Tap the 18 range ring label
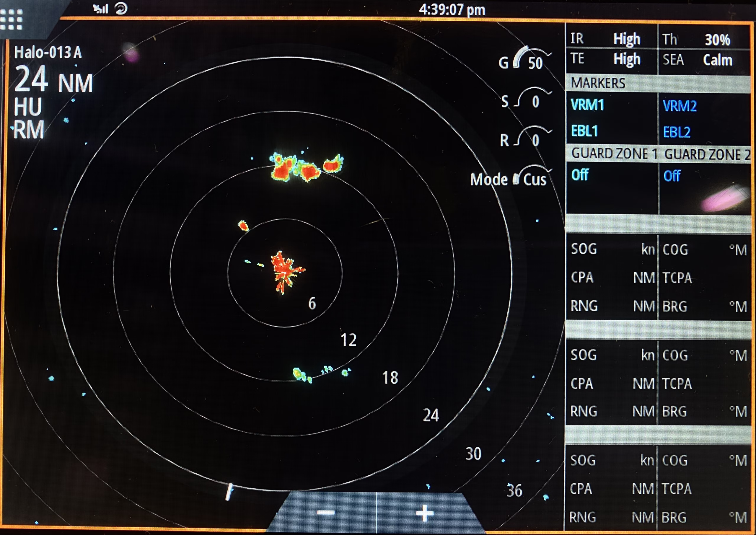 click(390, 378)
